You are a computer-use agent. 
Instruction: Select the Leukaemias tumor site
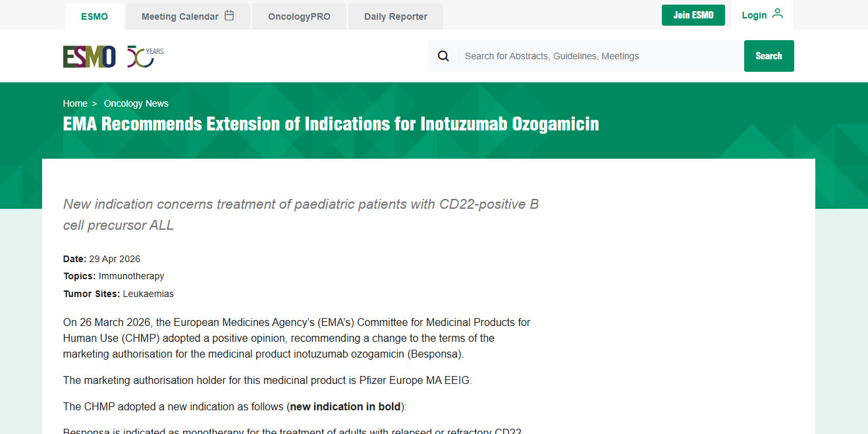pos(148,294)
